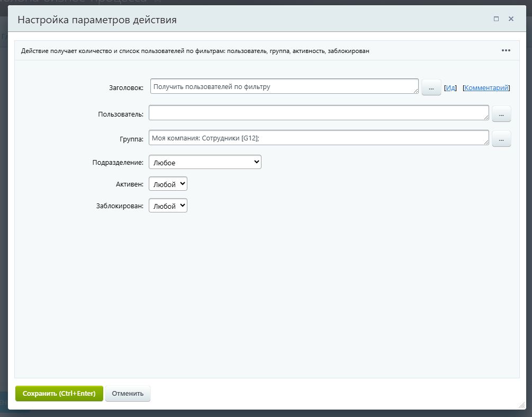Open group picker beside the Группа field

(x=501, y=138)
